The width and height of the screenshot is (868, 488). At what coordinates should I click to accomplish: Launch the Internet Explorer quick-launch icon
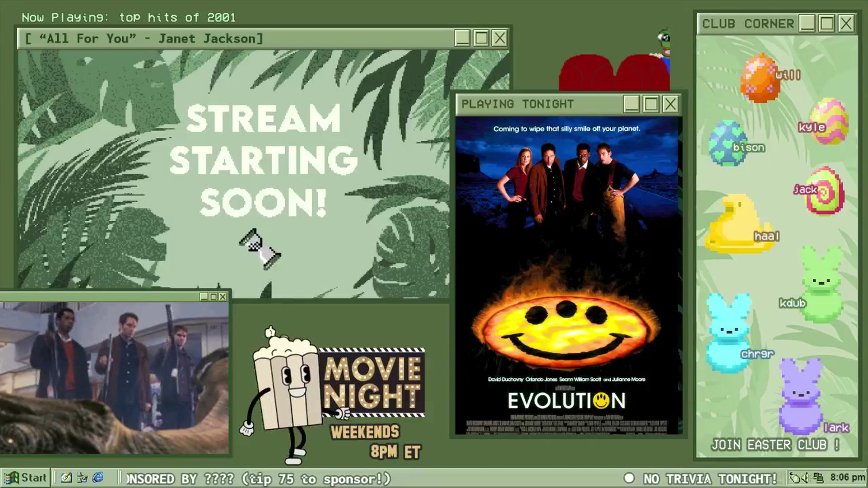click(98, 478)
